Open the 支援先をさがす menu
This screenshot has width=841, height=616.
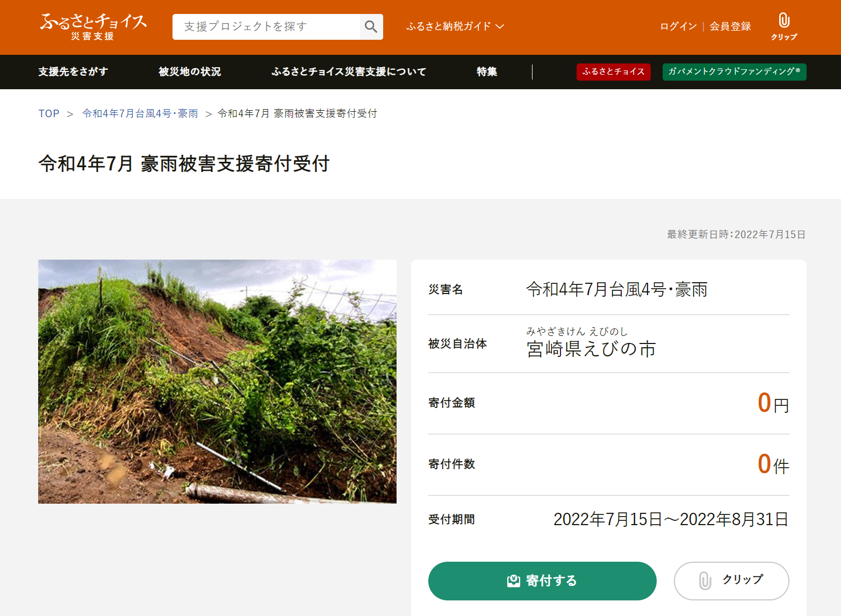[73, 71]
